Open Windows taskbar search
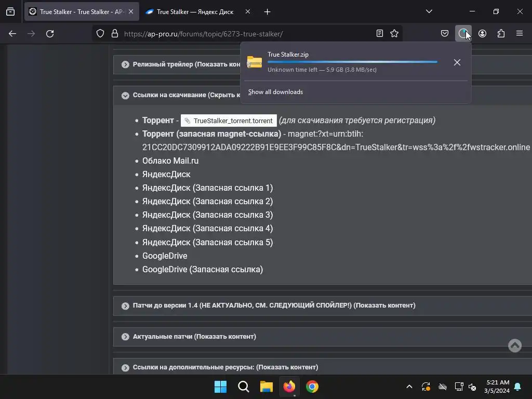The image size is (532, 399). tap(244, 387)
